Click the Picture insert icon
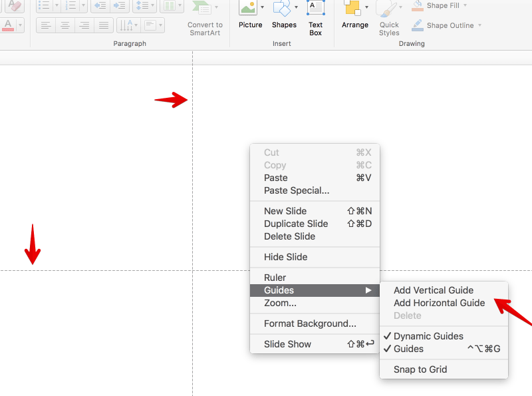The height and width of the screenshot is (396, 532). pyautogui.click(x=248, y=9)
